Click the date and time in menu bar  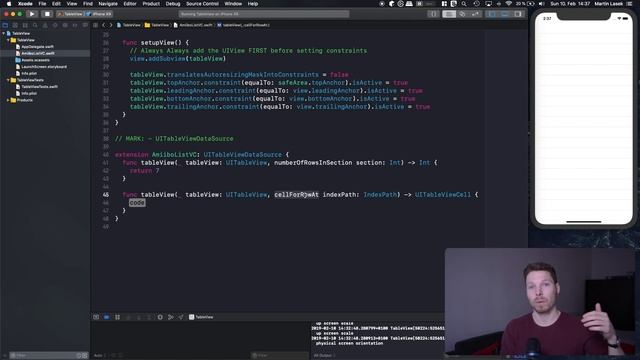(570, 4)
